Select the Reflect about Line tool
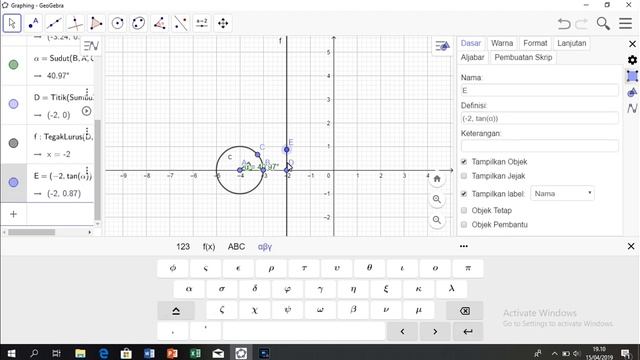640x360 pixels. coord(181,23)
